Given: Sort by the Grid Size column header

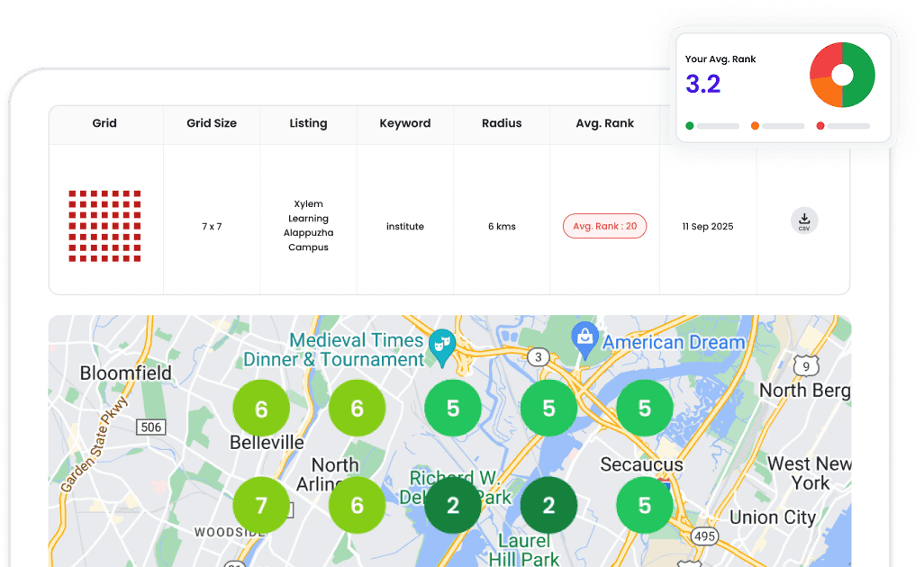Looking at the screenshot, I should pos(212,123).
